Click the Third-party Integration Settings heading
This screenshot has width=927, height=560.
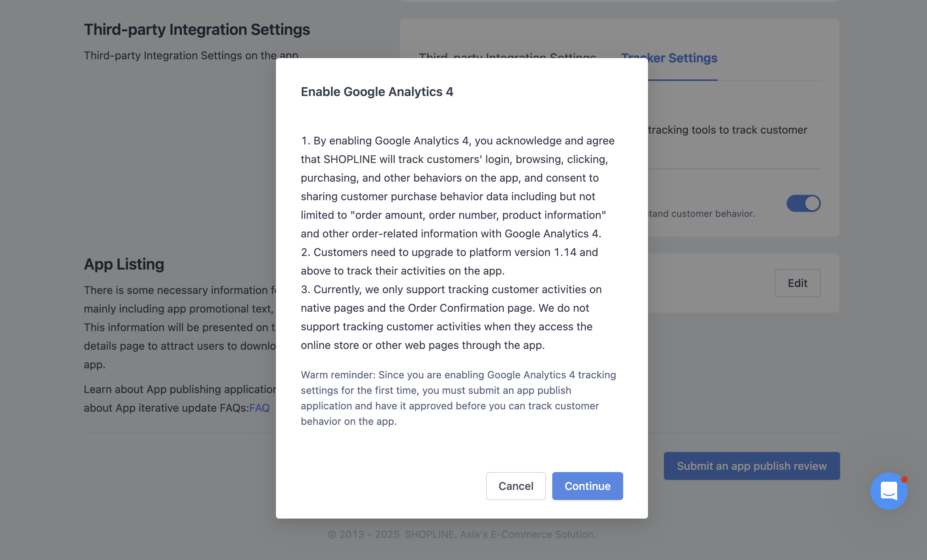[x=197, y=30]
